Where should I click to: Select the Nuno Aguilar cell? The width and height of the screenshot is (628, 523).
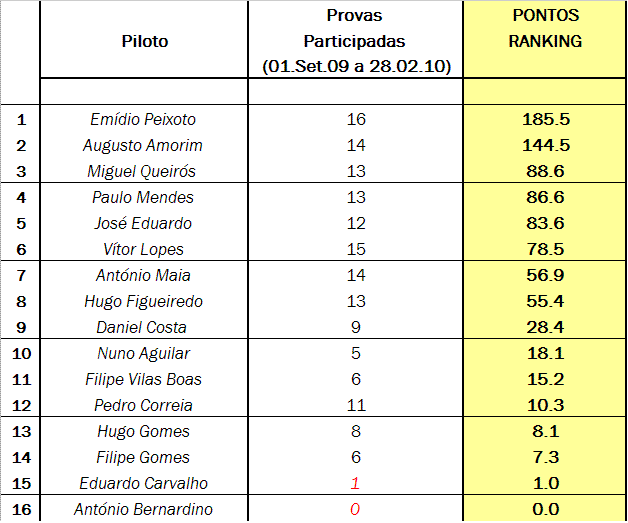144,353
